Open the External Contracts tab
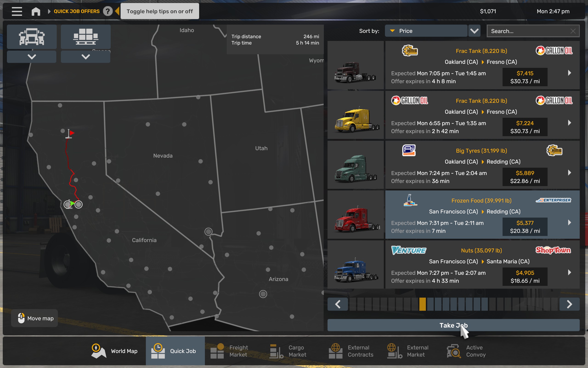588x368 pixels. pos(351,351)
